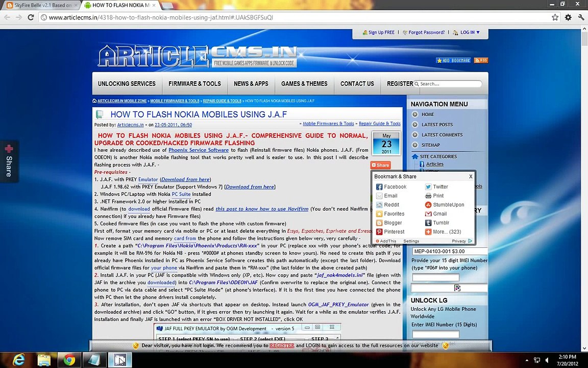This screenshot has width=588, height=368.
Task: Open Chrome wrench menu icon
Action: (x=581, y=17)
